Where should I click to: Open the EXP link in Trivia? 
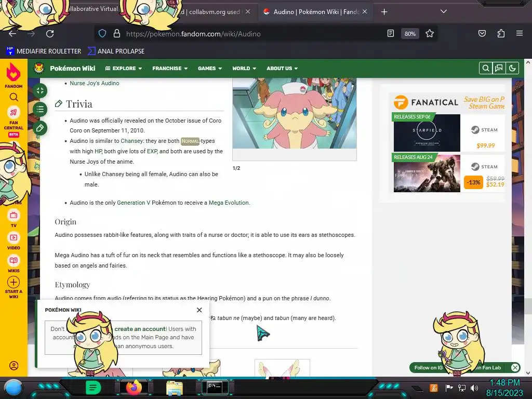[x=152, y=151]
